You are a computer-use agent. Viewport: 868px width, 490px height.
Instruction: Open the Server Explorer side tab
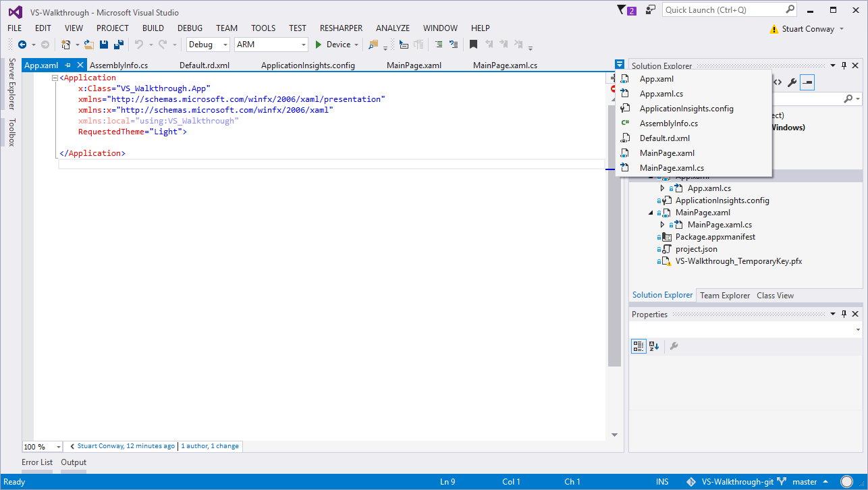(x=11, y=84)
